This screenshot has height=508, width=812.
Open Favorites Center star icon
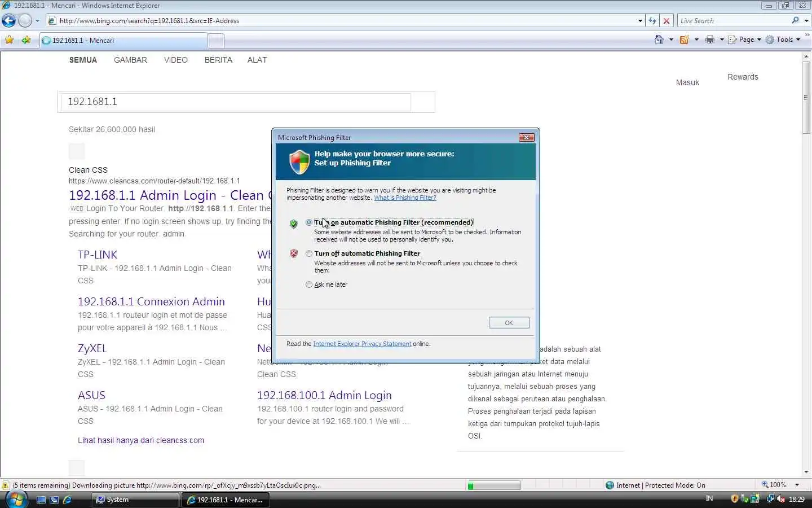[10, 40]
